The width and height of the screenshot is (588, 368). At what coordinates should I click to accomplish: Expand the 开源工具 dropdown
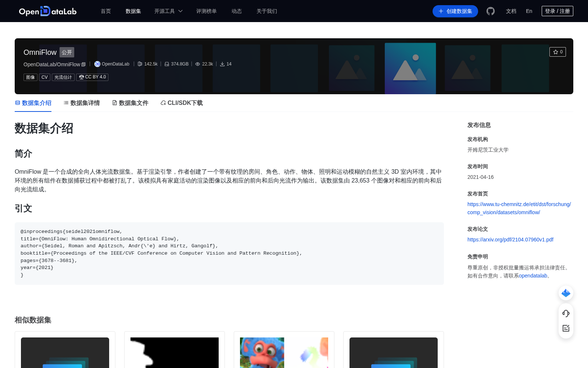click(168, 11)
